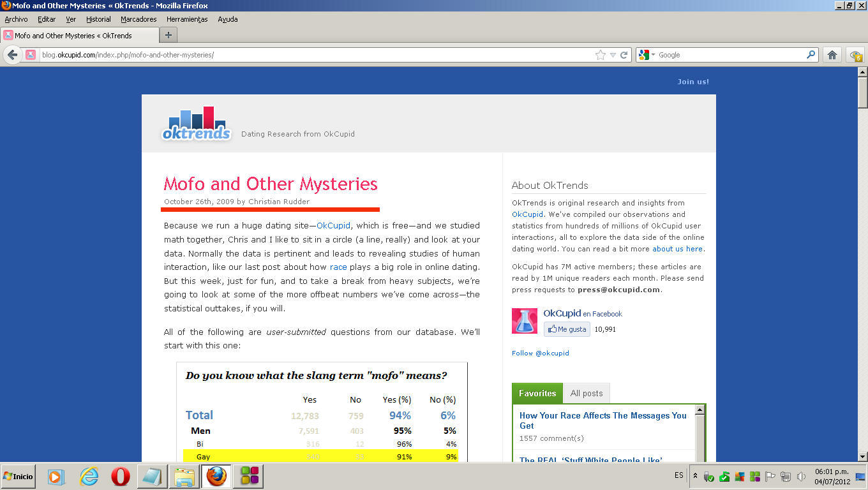Click the network tray icon
868x490 pixels.
tap(786, 477)
